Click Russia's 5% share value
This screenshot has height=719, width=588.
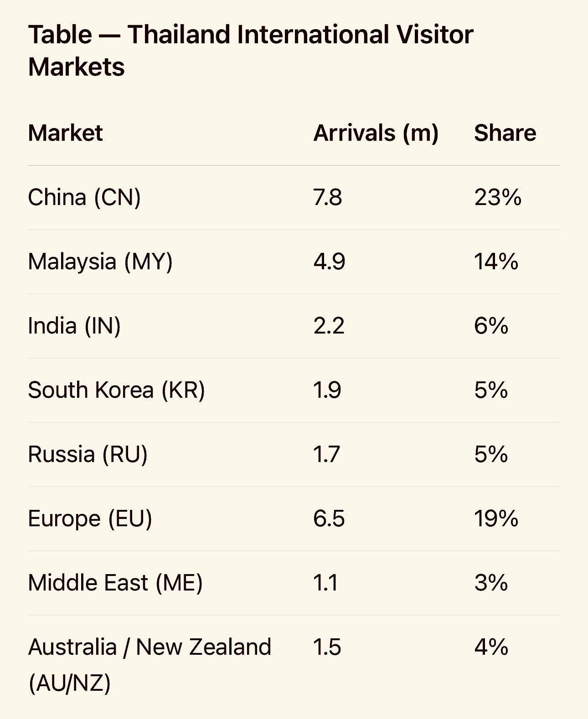coord(491,454)
